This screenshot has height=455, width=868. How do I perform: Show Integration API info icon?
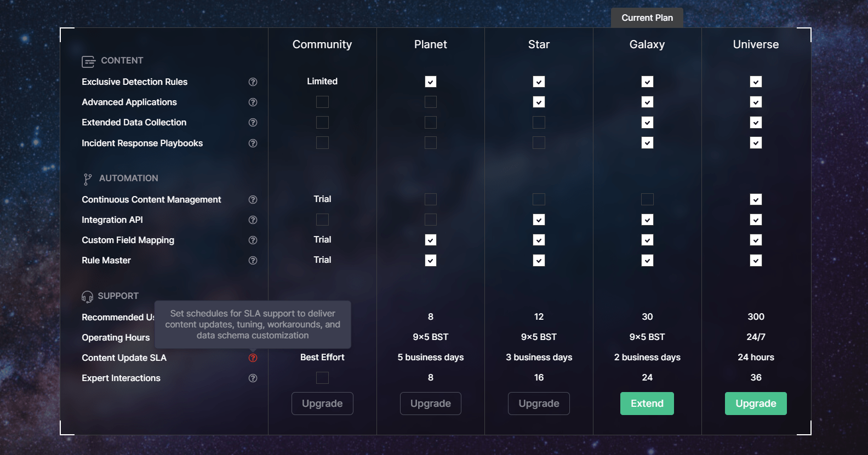pos(253,220)
